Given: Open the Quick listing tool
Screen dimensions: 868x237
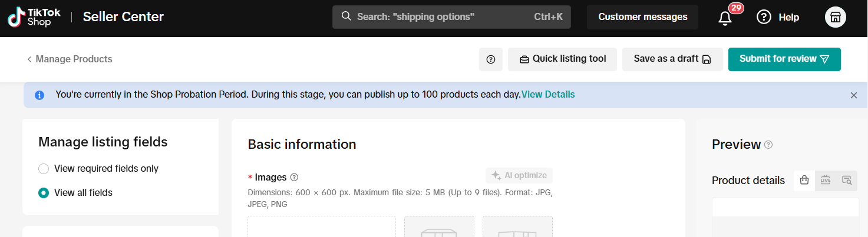Looking at the screenshot, I should coord(562,59).
